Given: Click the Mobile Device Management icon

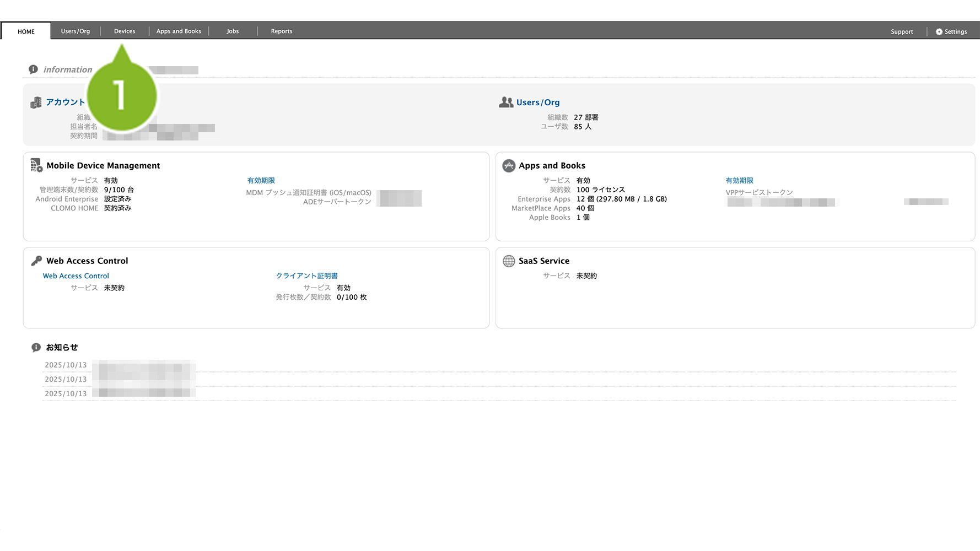Looking at the screenshot, I should click(x=36, y=165).
